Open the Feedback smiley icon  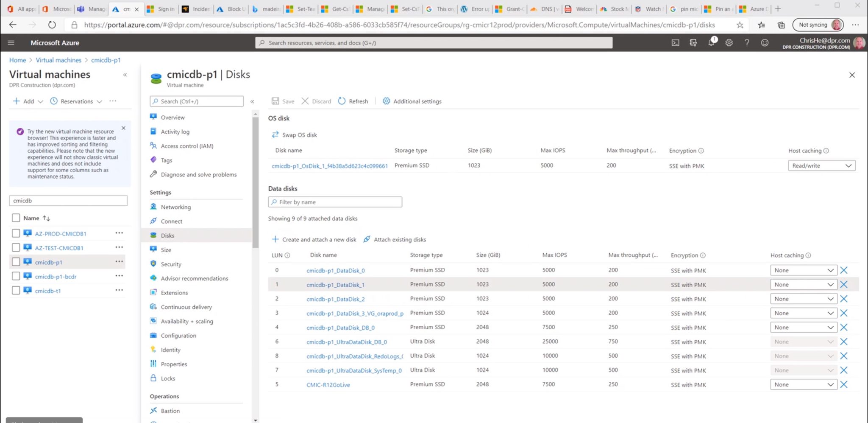click(765, 42)
